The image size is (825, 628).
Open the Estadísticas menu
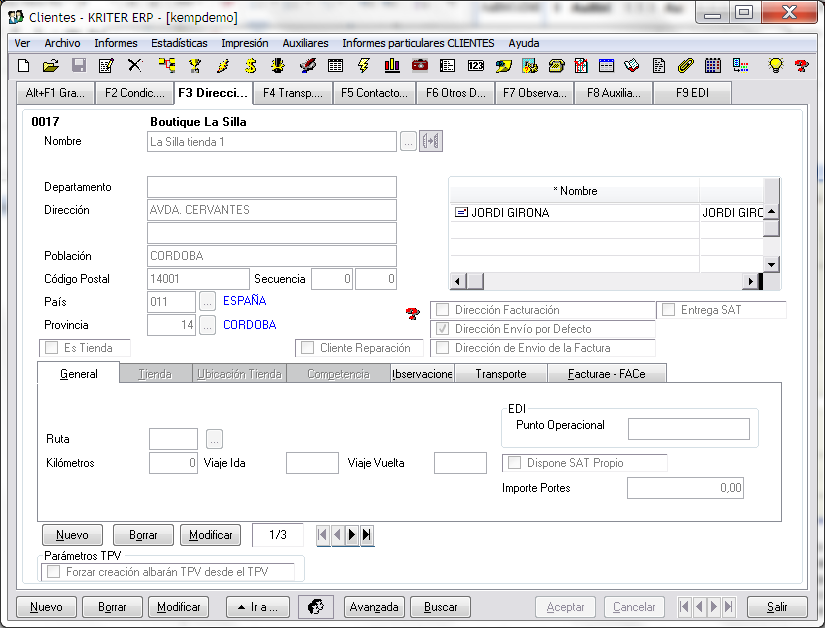point(179,43)
